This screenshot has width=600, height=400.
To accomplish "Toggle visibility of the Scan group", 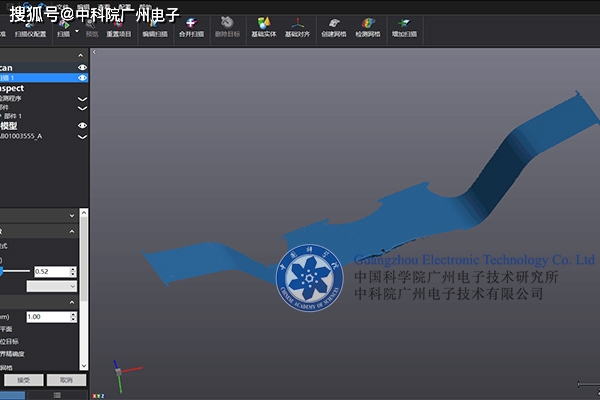I will (82, 67).
